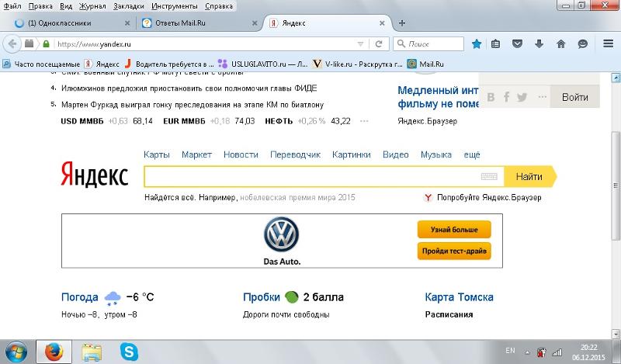This screenshot has height=364, width=621.
Task: Open Windows Explorer from the taskbar
Action: 92,352
